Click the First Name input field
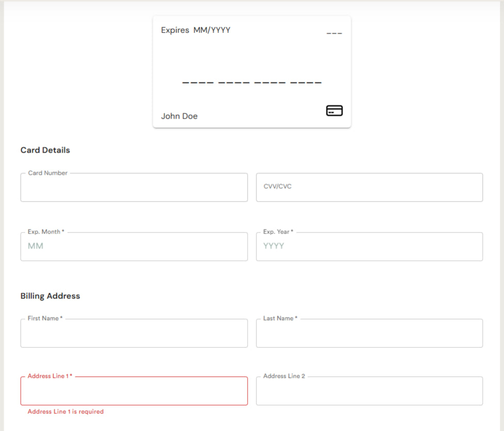Image resolution: width=504 pixels, height=431 pixels. pyautogui.click(x=134, y=333)
